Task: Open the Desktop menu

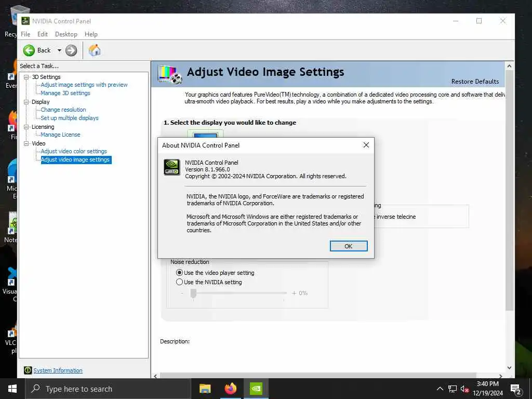Action: tap(66, 34)
